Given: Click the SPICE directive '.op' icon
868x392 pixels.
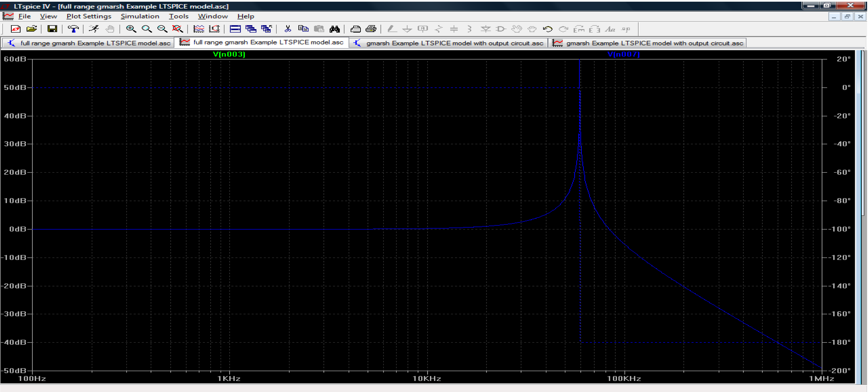Looking at the screenshot, I should click(x=626, y=29).
